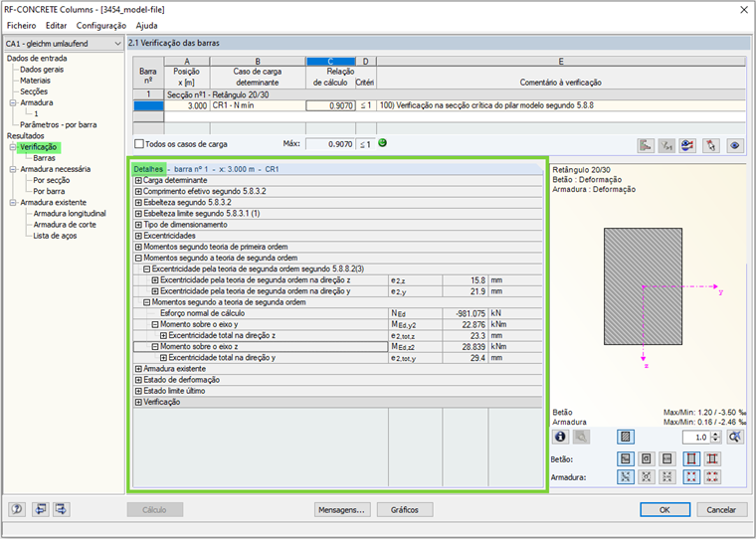Click the Gráficos button
756x539 pixels.
(405, 509)
